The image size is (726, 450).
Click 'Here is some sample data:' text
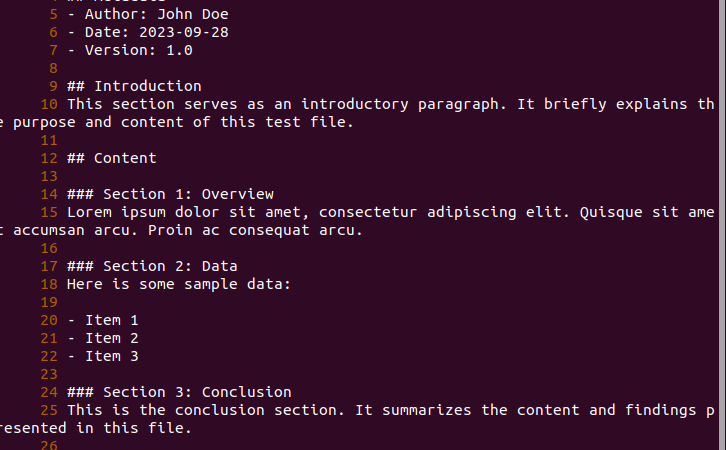coord(179,284)
